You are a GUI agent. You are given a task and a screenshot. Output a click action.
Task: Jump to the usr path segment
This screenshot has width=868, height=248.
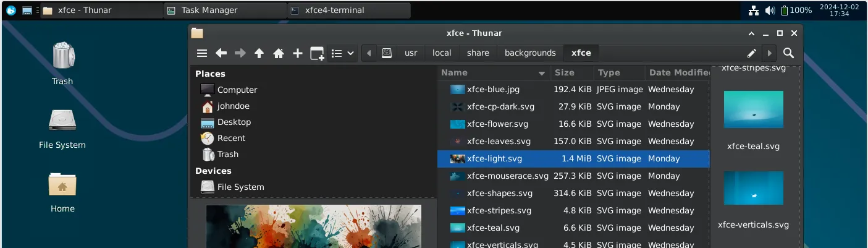pos(411,53)
